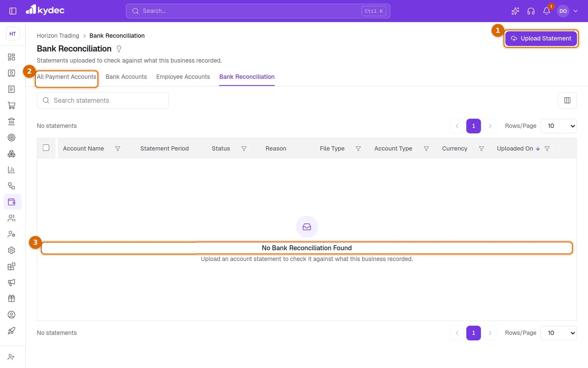
Task: Open the HT company switcher
Action: pos(13,34)
